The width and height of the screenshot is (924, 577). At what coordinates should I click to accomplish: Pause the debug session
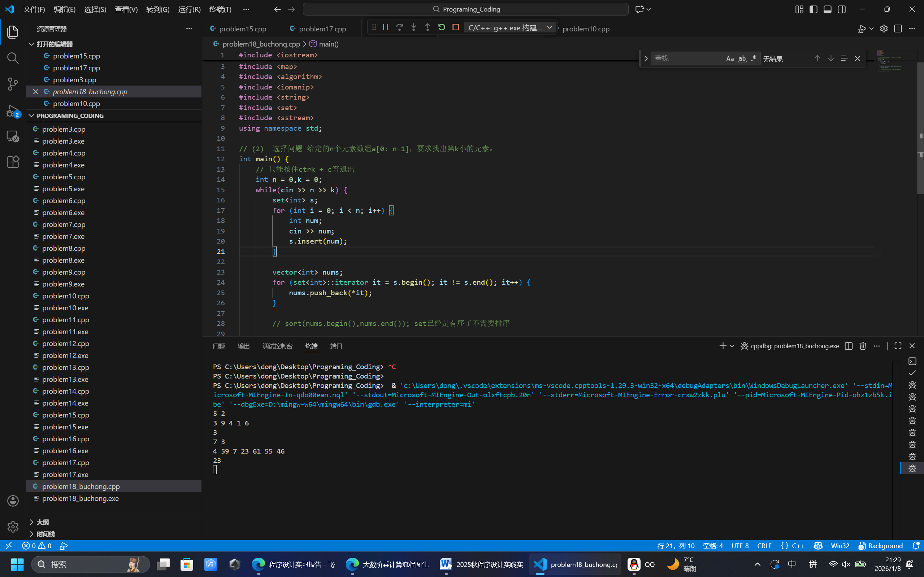(385, 27)
